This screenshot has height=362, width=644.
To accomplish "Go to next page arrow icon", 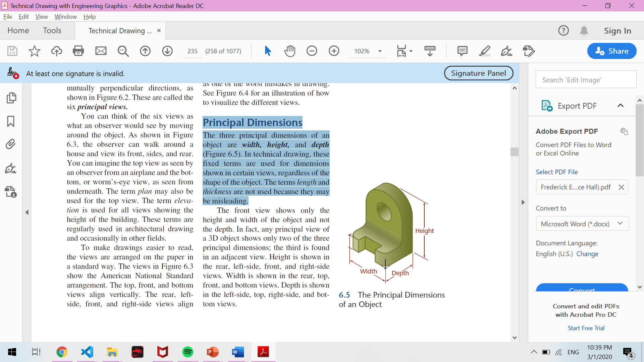I will pyautogui.click(x=167, y=51).
